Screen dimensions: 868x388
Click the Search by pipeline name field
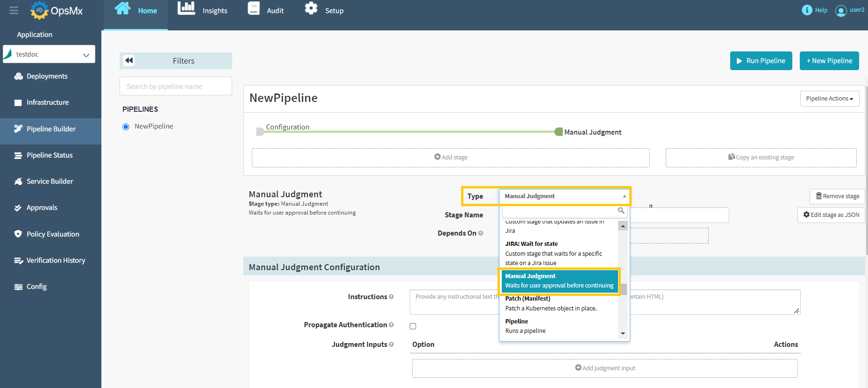pos(176,86)
